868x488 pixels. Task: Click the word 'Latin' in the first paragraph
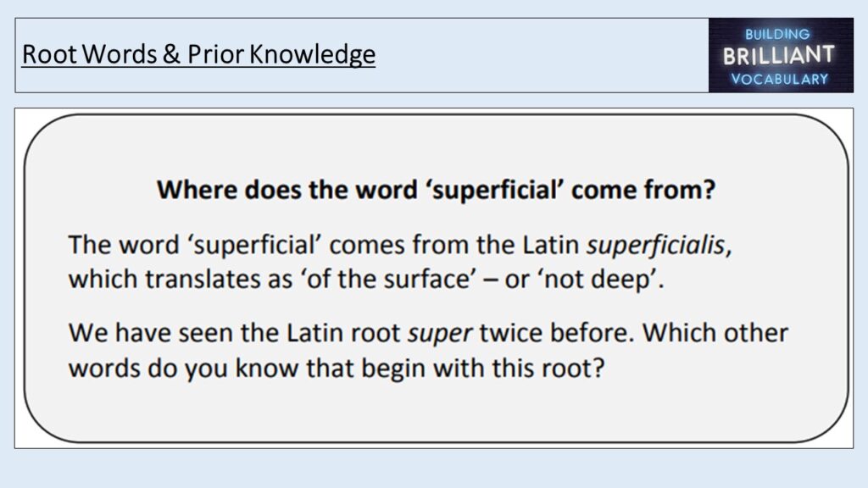(551, 245)
